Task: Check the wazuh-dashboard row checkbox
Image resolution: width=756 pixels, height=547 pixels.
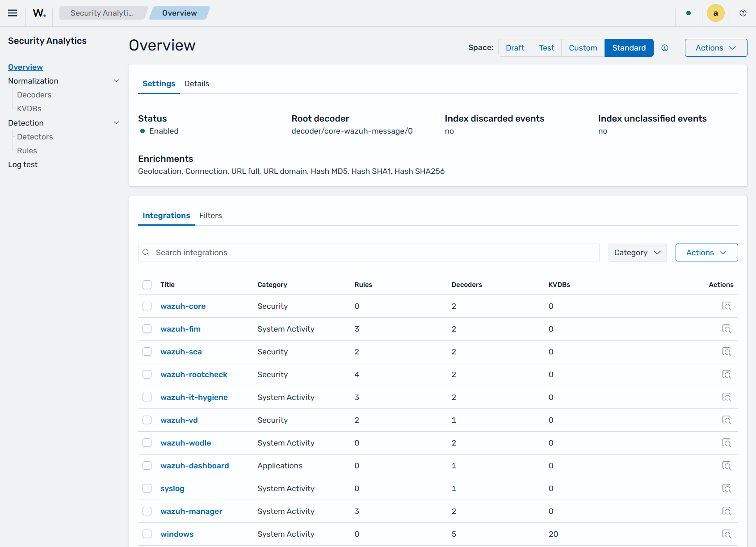Action: click(x=147, y=466)
